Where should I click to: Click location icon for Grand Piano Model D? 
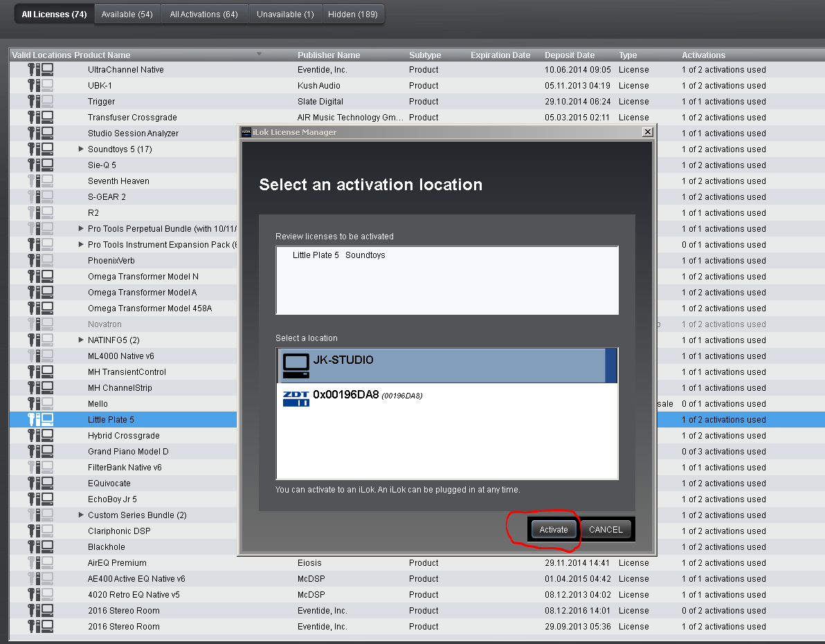41,451
